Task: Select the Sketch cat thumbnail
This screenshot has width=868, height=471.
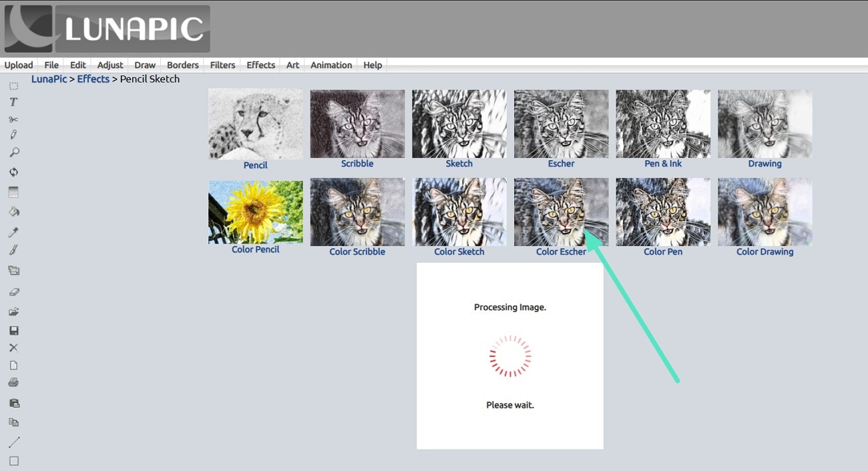Action: (459, 123)
